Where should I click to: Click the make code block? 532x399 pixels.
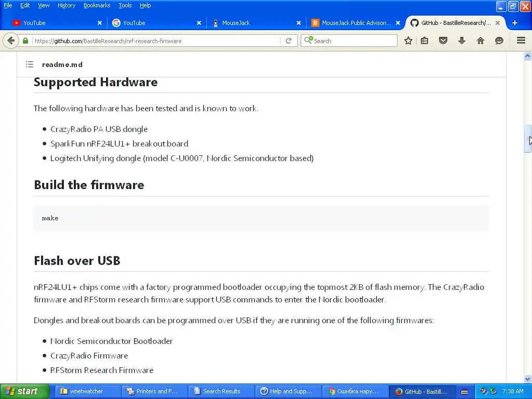coord(261,218)
